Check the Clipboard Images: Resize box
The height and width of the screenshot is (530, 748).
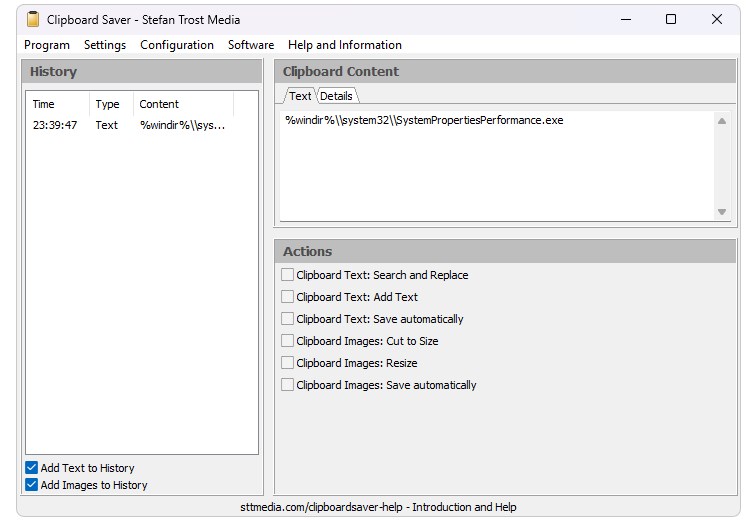[x=288, y=363]
